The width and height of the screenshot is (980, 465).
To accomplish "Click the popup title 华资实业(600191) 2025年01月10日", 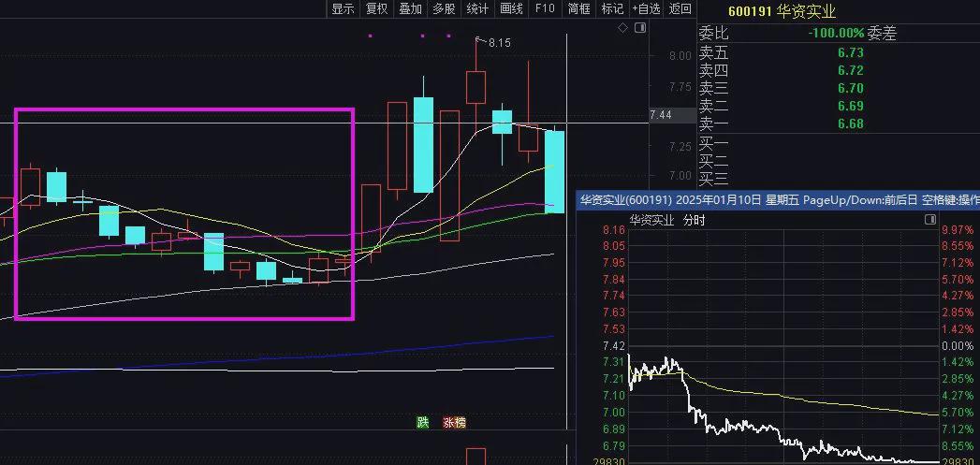I will (x=670, y=200).
